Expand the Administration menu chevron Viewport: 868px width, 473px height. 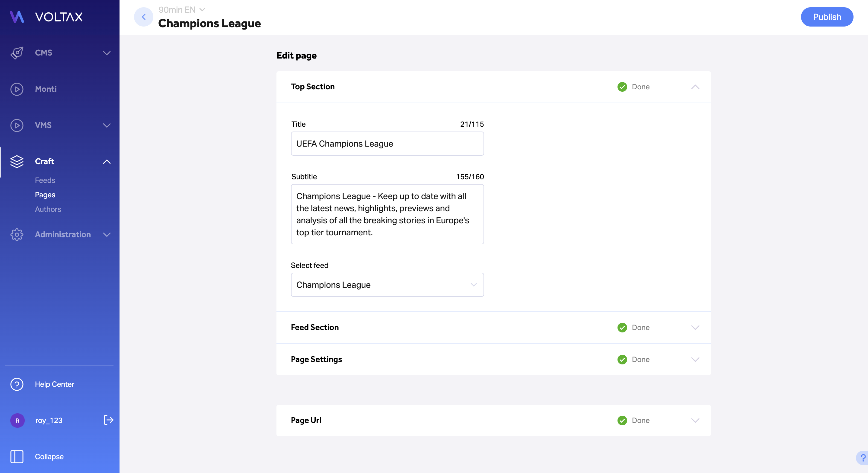[x=107, y=234]
